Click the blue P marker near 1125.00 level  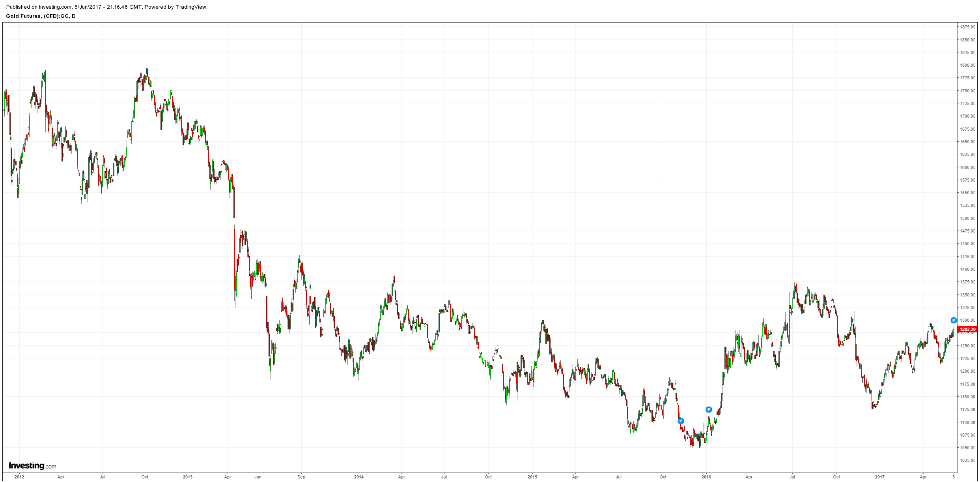tap(708, 409)
